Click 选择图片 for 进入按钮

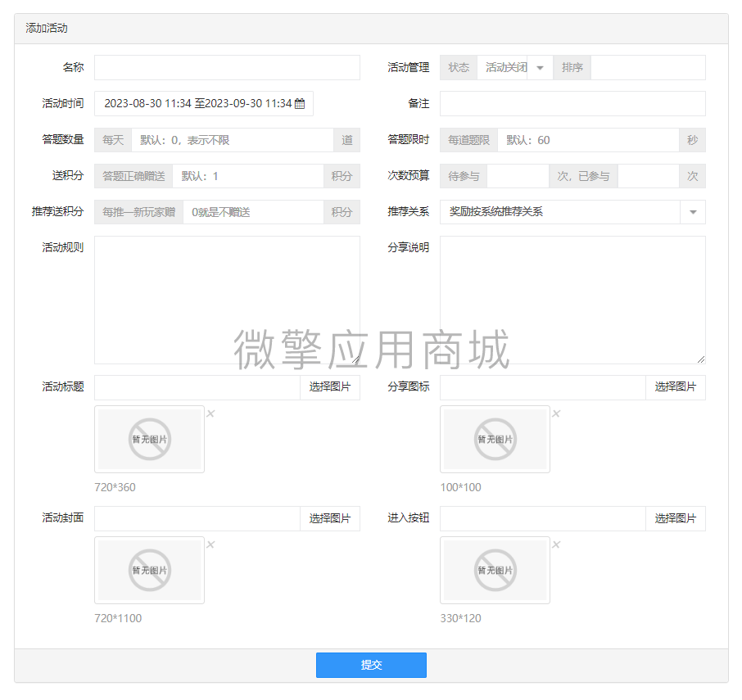click(x=676, y=518)
